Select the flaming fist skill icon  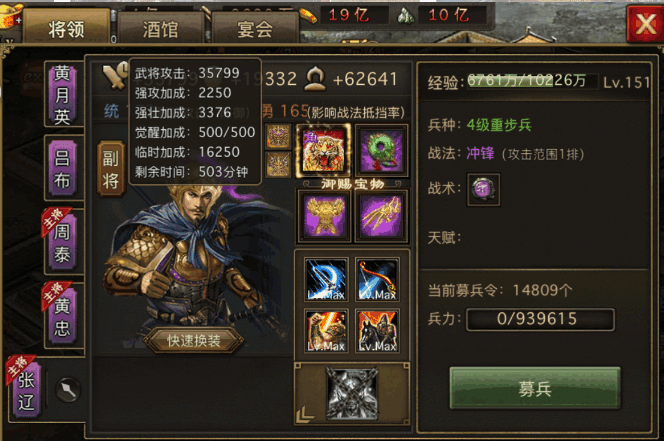(326, 331)
